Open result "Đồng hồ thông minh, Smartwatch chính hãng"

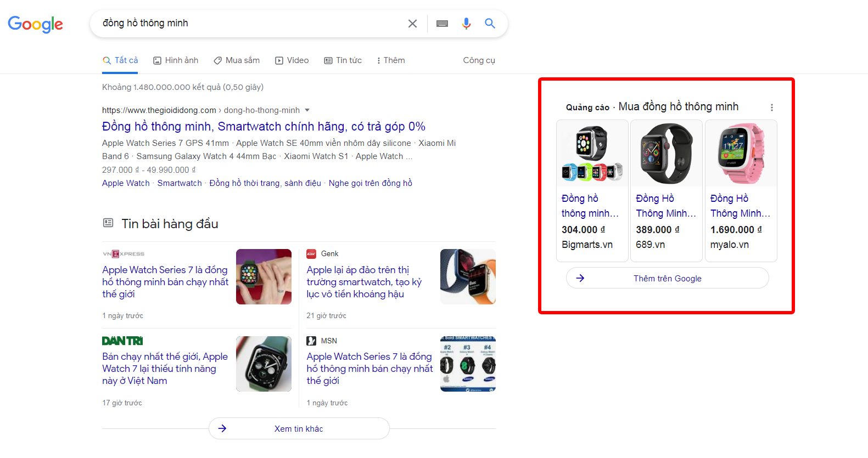pyautogui.click(x=264, y=127)
